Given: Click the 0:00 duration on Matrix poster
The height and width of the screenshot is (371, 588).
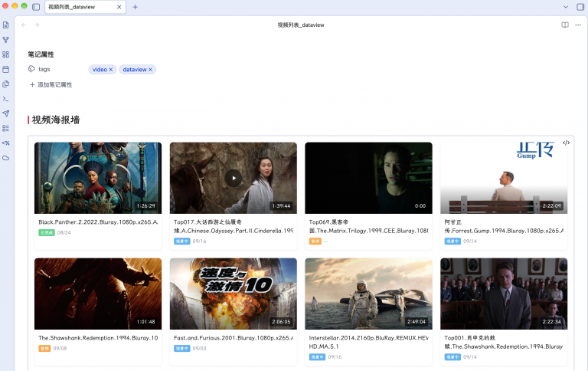Looking at the screenshot, I should point(420,205).
